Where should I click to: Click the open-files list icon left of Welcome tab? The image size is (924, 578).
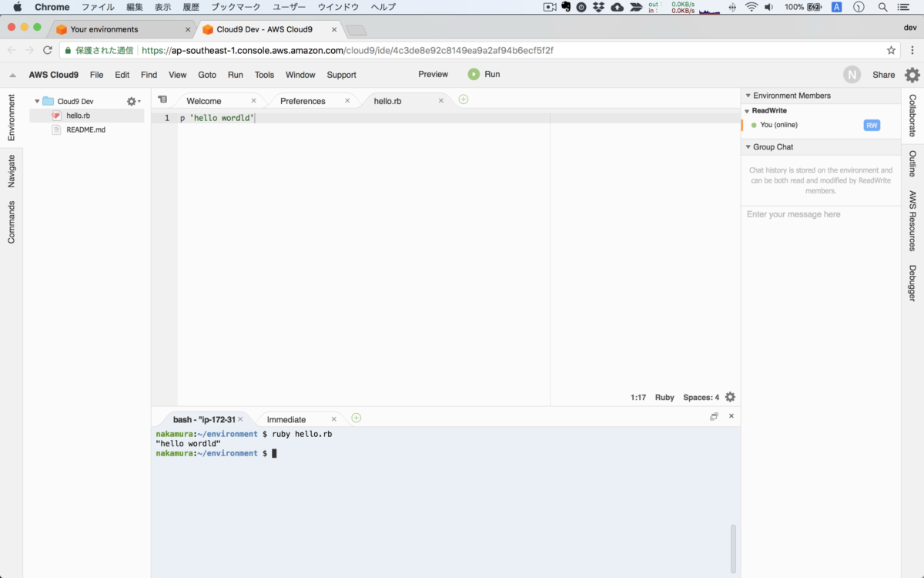162,99
